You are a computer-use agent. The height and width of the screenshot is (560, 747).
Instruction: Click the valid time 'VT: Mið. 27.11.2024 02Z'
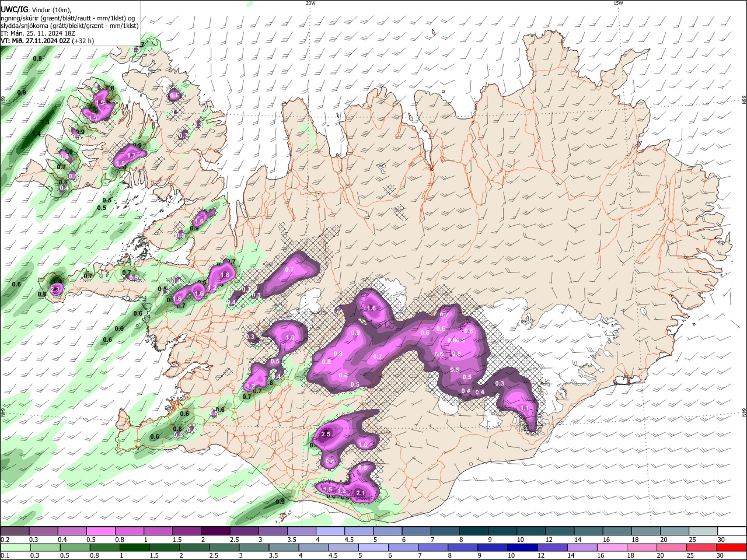click(36, 41)
